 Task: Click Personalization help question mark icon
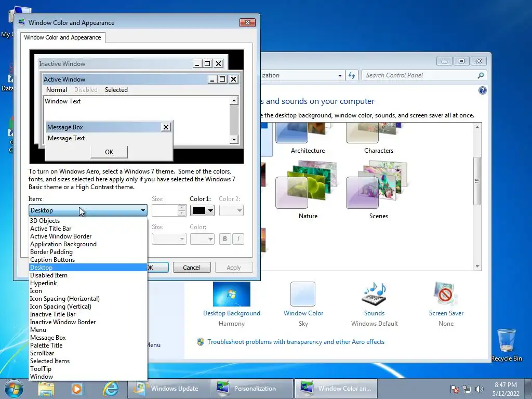tap(482, 90)
